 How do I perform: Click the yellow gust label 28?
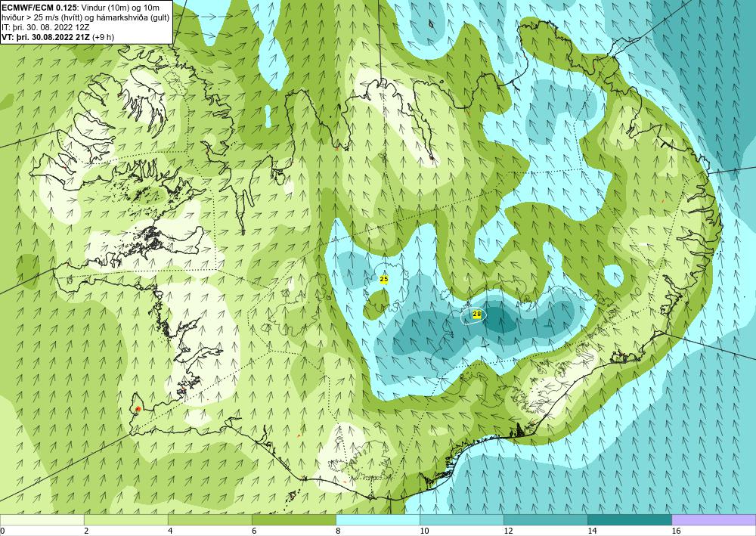[x=477, y=314]
